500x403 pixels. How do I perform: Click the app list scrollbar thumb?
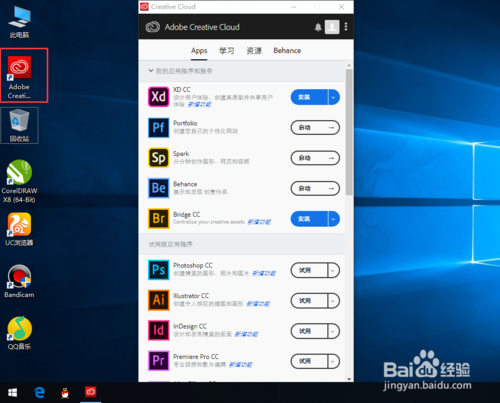click(x=349, y=132)
